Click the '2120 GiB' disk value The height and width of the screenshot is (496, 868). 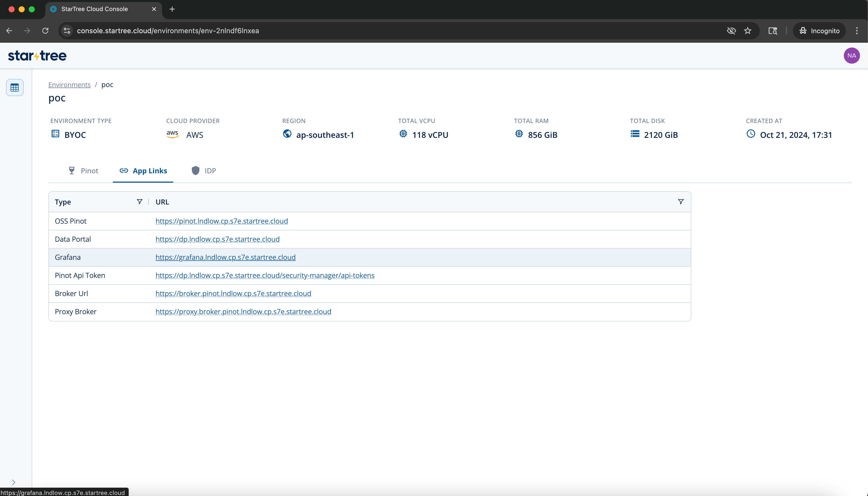tap(661, 135)
